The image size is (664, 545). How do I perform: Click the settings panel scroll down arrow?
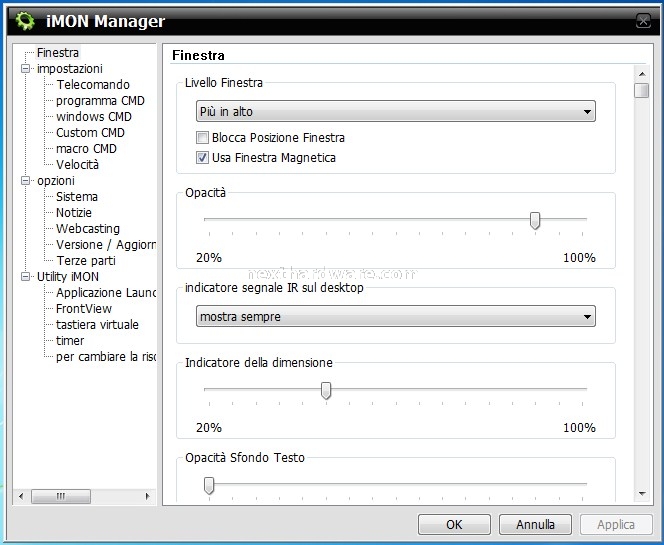point(642,494)
